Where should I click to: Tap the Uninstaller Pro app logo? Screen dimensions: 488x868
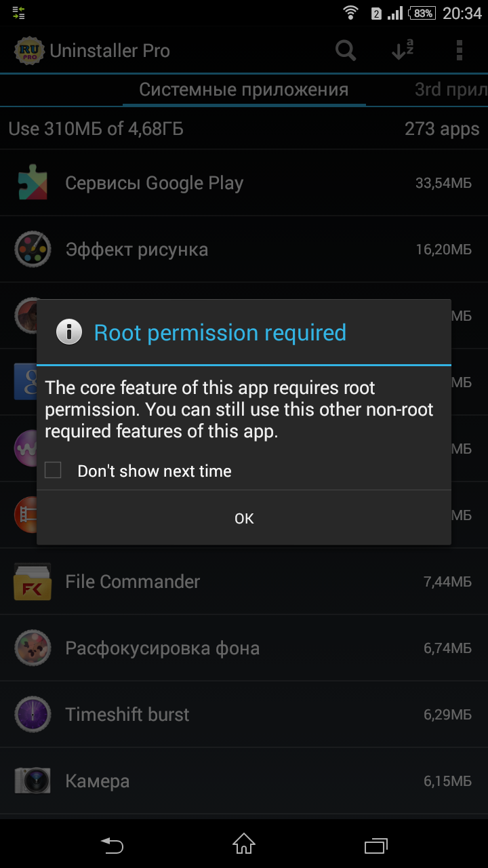coord(29,50)
